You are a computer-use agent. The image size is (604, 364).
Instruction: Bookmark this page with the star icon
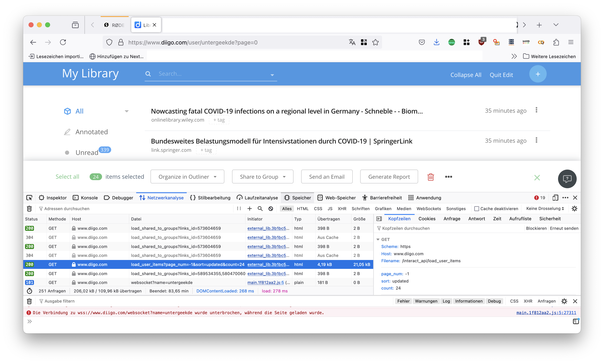(x=375, y=42)
